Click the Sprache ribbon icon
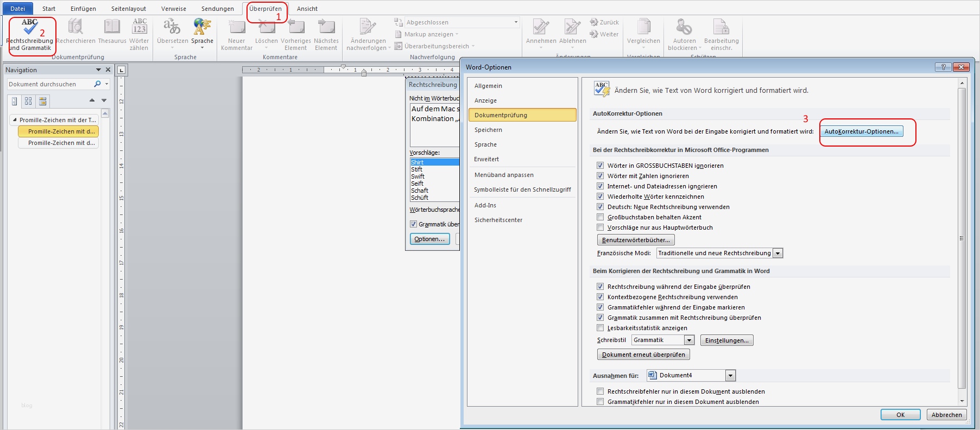This screenshot has width=980, height=430. coord(202,27)
